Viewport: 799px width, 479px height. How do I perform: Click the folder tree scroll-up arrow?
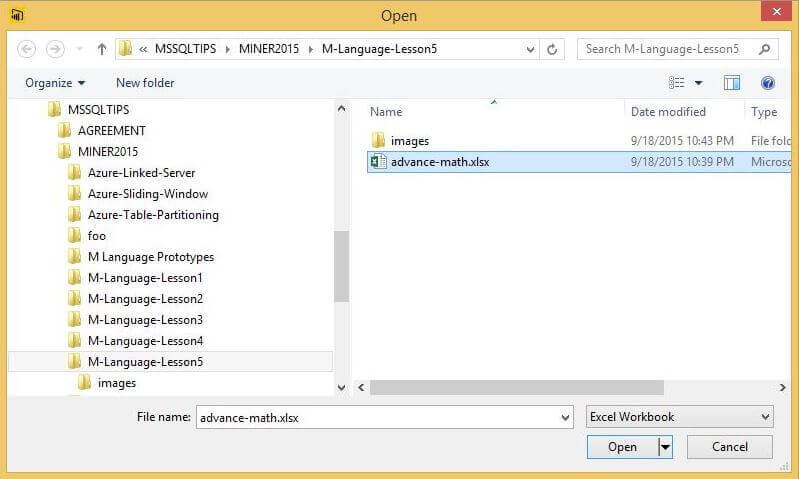(x=341, y=108)
